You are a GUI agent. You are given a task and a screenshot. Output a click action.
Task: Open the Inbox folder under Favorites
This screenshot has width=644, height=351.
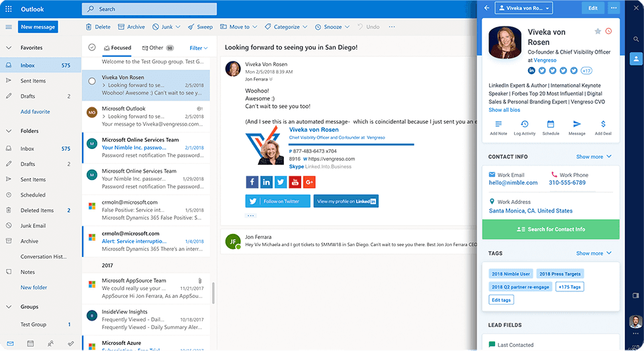coord(40,66)
